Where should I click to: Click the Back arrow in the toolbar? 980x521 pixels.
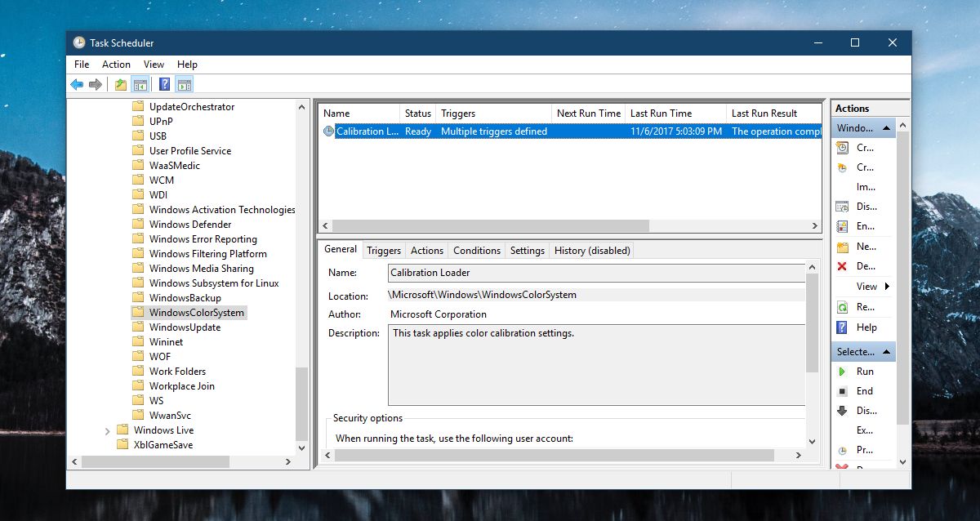(x=77, y=84)
